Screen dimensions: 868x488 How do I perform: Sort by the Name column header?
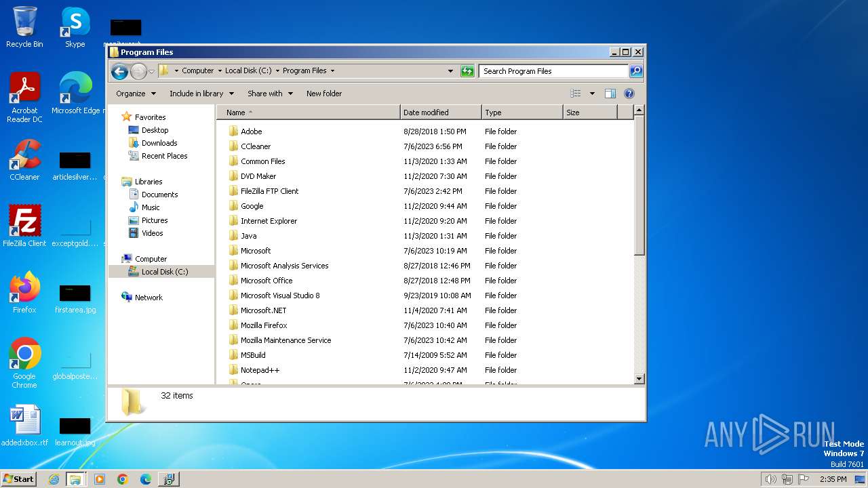click(309, 113)
